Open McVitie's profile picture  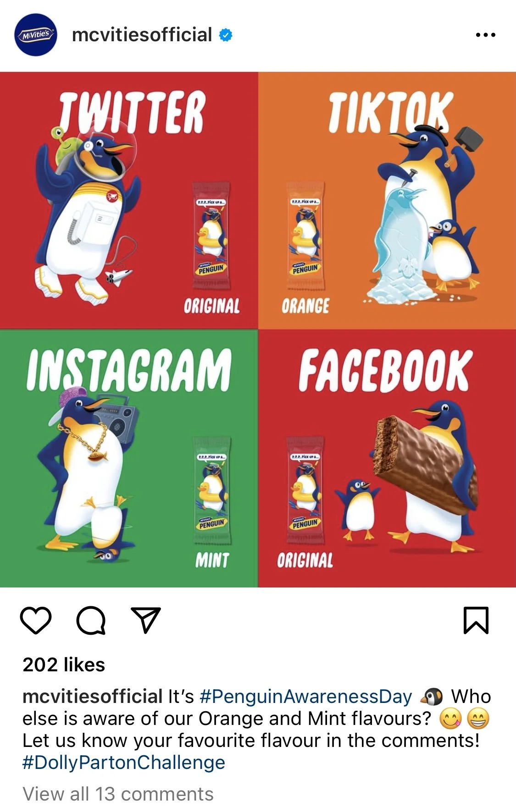(x=36, y=35)
